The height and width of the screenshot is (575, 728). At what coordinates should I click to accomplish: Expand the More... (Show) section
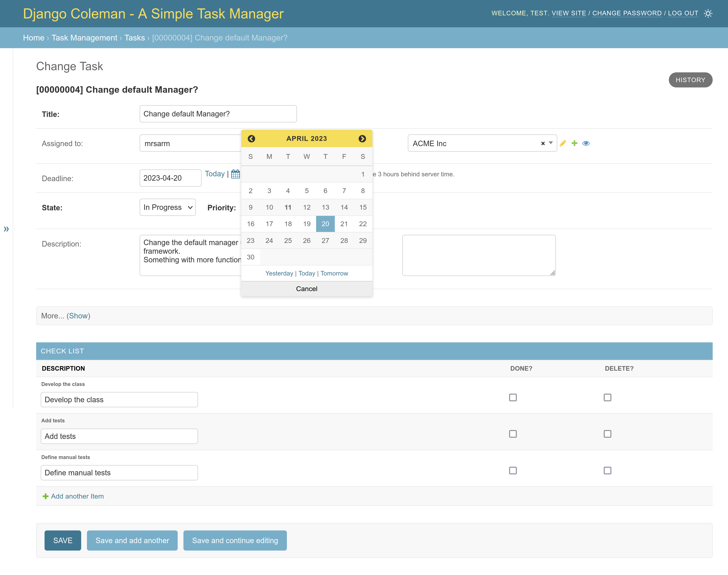79,316
